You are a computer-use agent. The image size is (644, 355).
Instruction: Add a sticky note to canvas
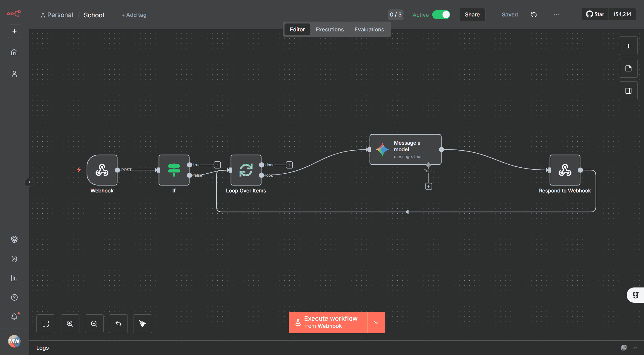pos(628,68)
